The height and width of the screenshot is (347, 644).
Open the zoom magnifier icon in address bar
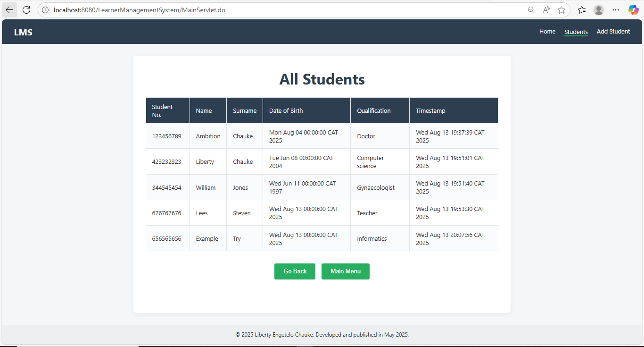click(531, 10)
